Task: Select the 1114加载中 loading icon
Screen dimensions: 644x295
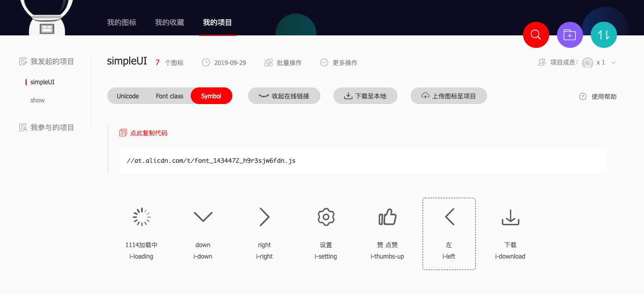Action: click(x=142, y=217)
